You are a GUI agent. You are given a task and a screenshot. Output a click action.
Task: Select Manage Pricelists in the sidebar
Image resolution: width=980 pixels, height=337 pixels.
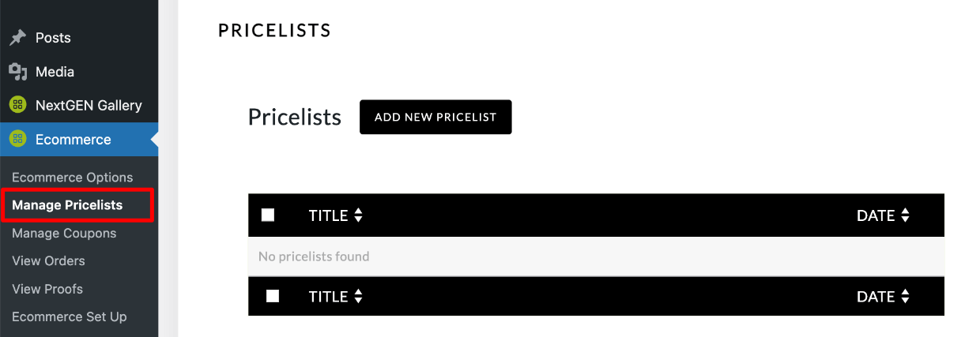coord(67,205)
